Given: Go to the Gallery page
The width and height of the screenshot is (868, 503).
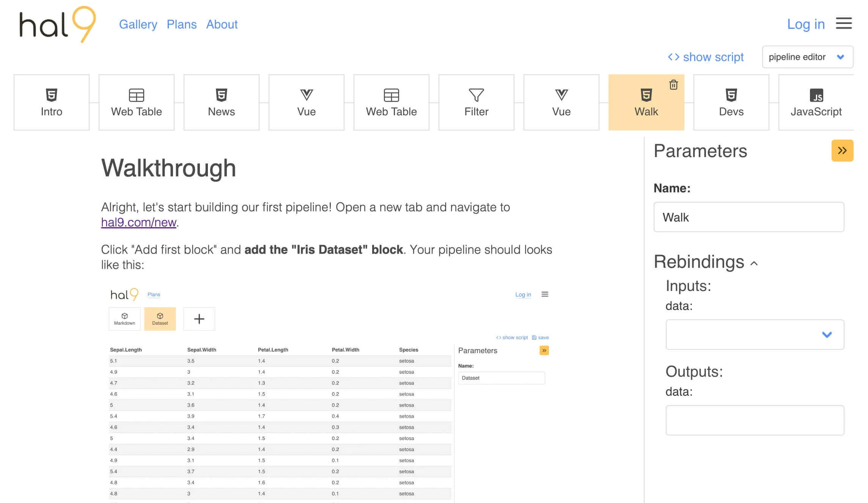Looking at the screenshot, I should click(x=138, y=24).
